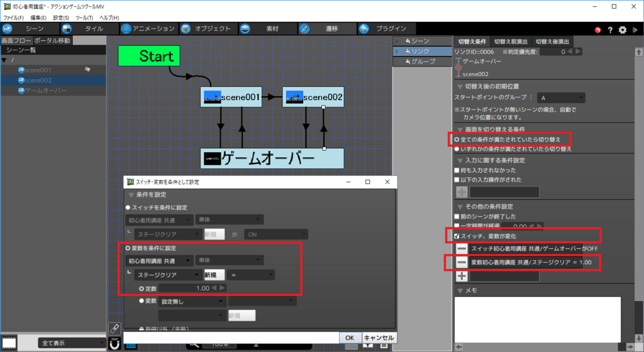The width and height of the screenshot is (644, 352).
Task: Select 全ての条件が満たされていたら切り替え radio
Action: (x=457, y=140)
